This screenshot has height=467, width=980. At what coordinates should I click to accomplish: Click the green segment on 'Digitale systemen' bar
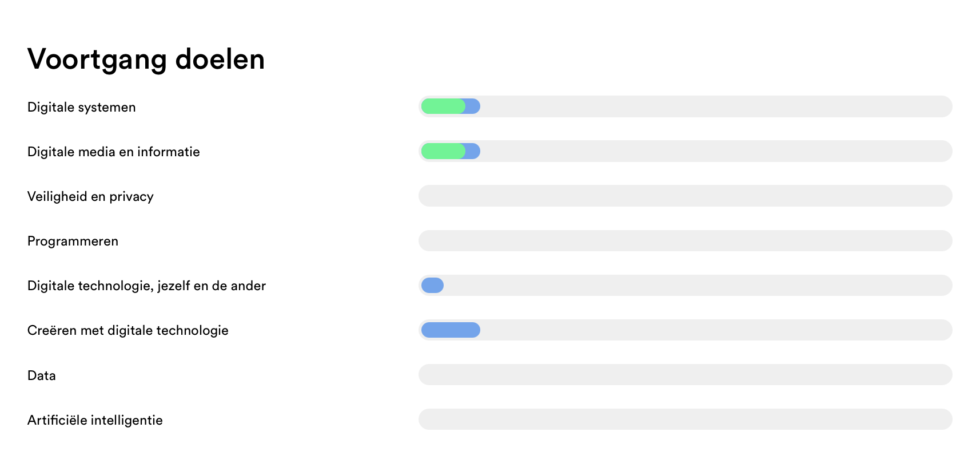coord(443,106)
